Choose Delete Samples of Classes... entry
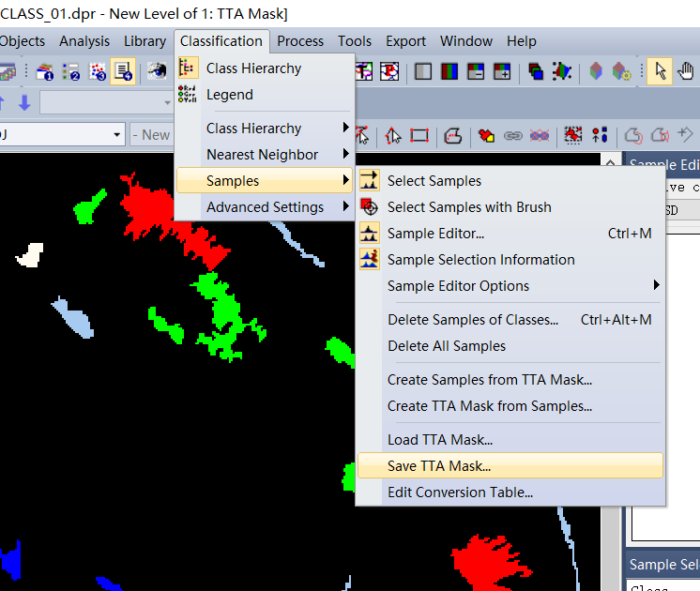 (510, 320)
